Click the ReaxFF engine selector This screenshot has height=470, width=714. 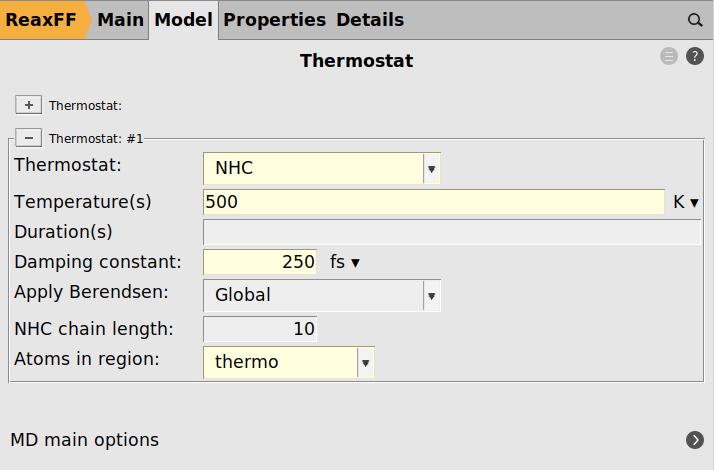click(x=42, y=20)
